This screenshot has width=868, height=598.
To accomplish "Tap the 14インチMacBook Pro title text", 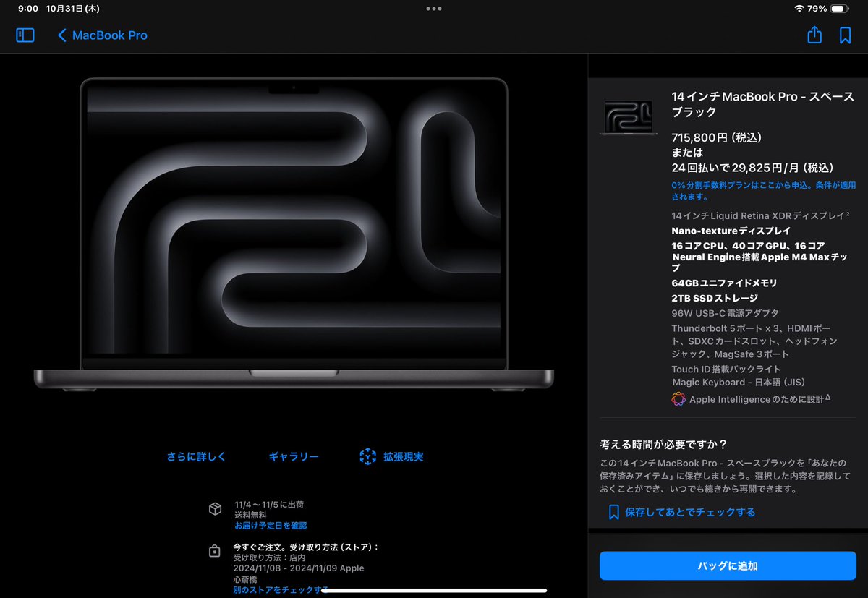I will pos(763,104).
